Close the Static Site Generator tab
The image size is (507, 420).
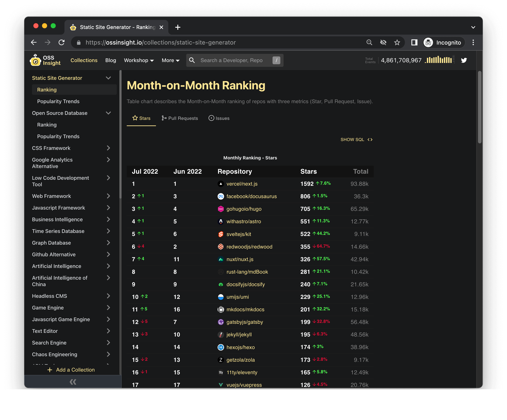pos(161,27)
